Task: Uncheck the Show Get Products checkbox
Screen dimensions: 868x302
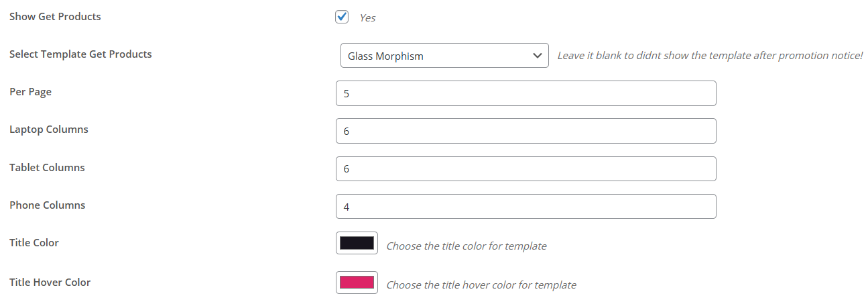Action: (342, 17)
